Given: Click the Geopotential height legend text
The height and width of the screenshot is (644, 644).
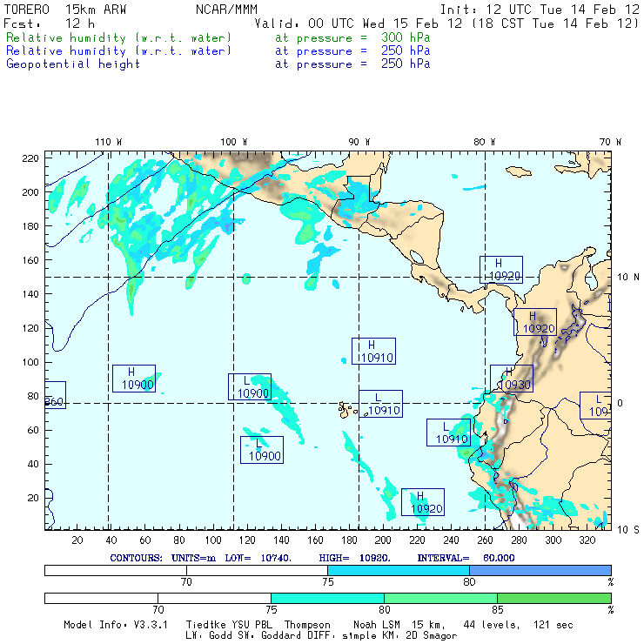Looking at the screenshot, I should pos(73,64).
